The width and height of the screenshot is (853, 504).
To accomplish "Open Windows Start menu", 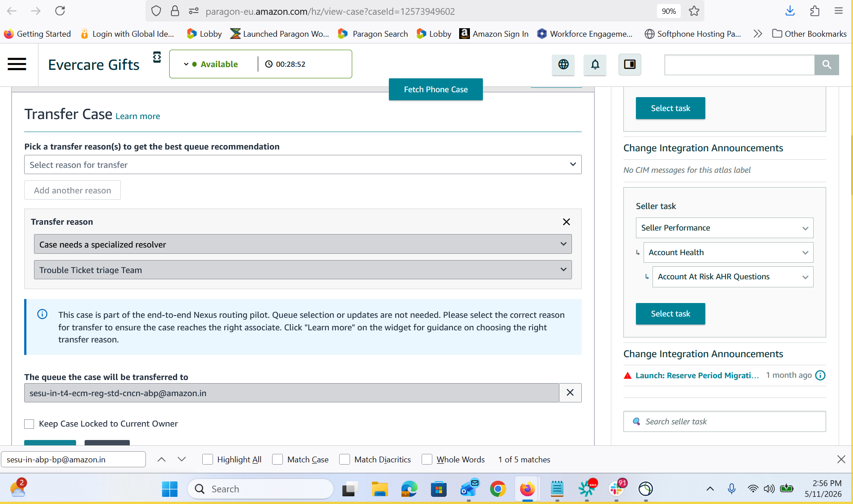I will tap(170, 489).
